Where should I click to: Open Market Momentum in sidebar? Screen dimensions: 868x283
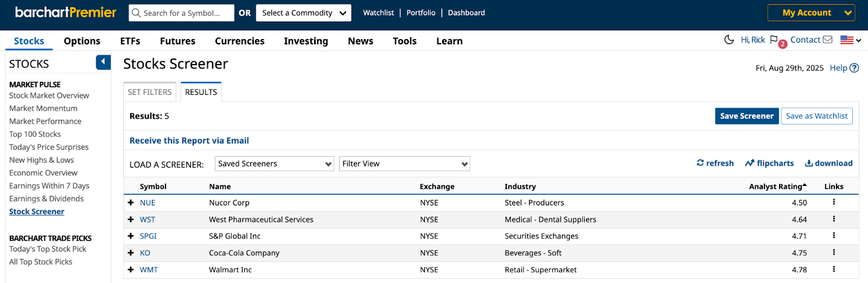[x=43, y=108]
